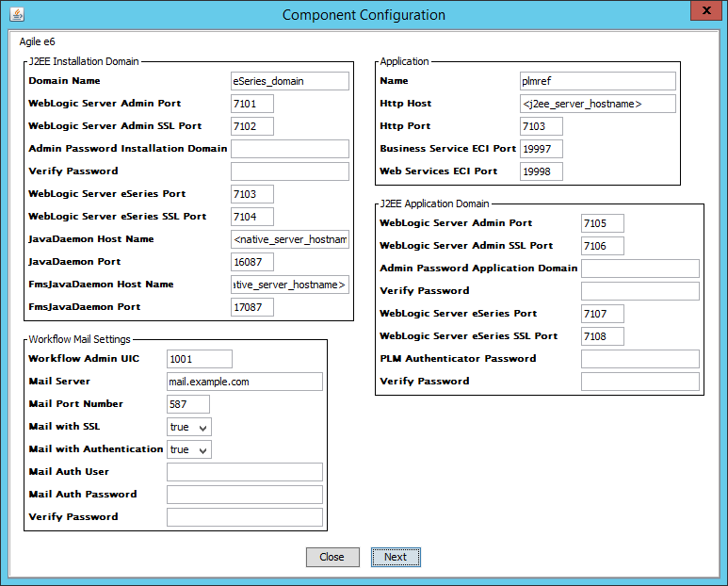Edit the Http Port field in Application
The height and width of the screenshot is (586, 728).
point(542,126)
